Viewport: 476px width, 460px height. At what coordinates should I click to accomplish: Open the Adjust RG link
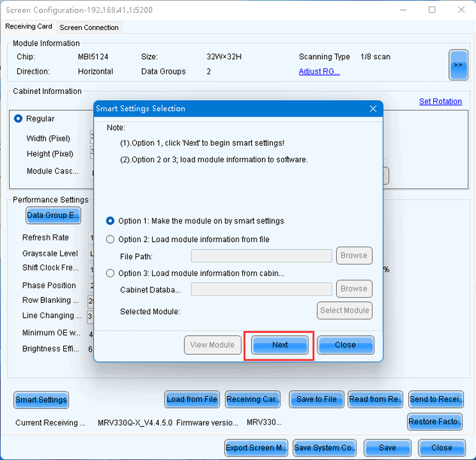coord(319,71)
